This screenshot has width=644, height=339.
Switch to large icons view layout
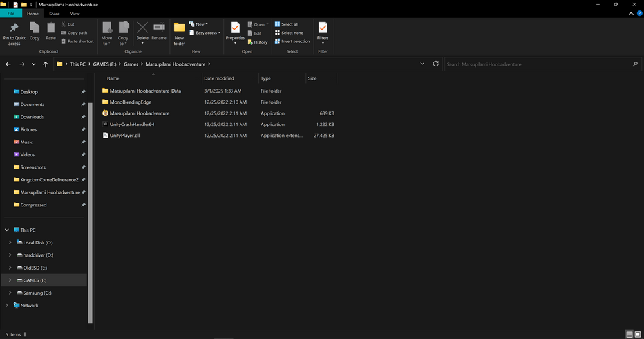(638, 334)
